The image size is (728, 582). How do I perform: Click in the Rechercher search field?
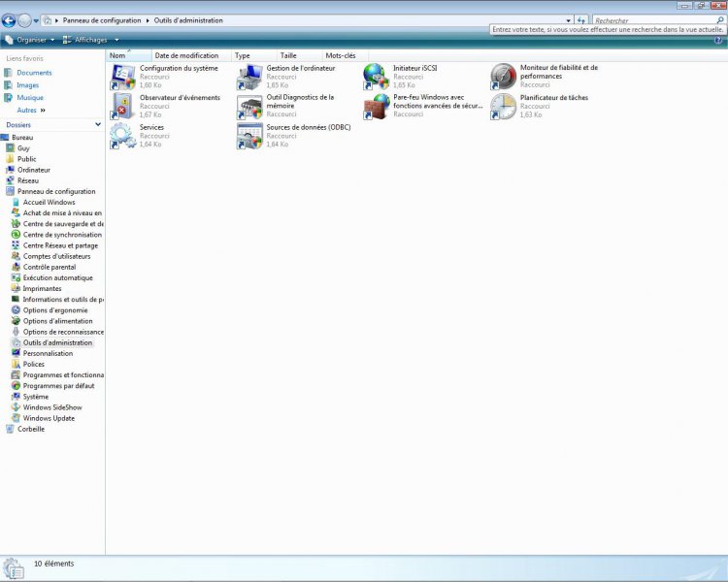click(653, 20)
